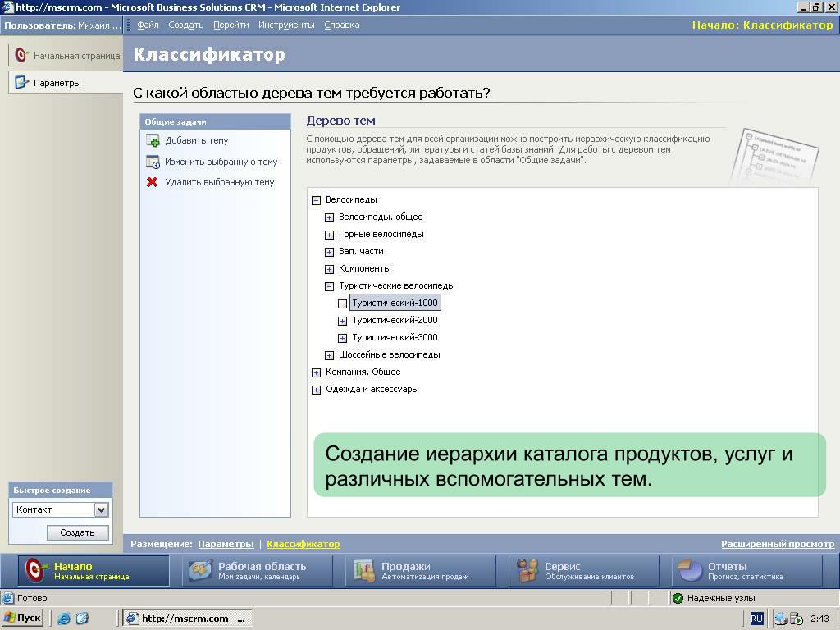Switch to the Отчеты tab label
The image size is (840, 630).
click(727, 566)
